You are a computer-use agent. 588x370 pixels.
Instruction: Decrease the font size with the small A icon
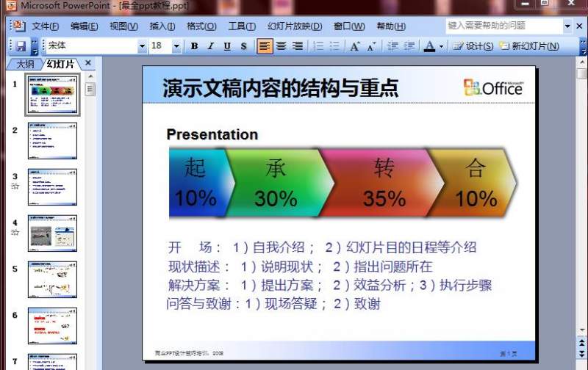[x=371, y=46]
